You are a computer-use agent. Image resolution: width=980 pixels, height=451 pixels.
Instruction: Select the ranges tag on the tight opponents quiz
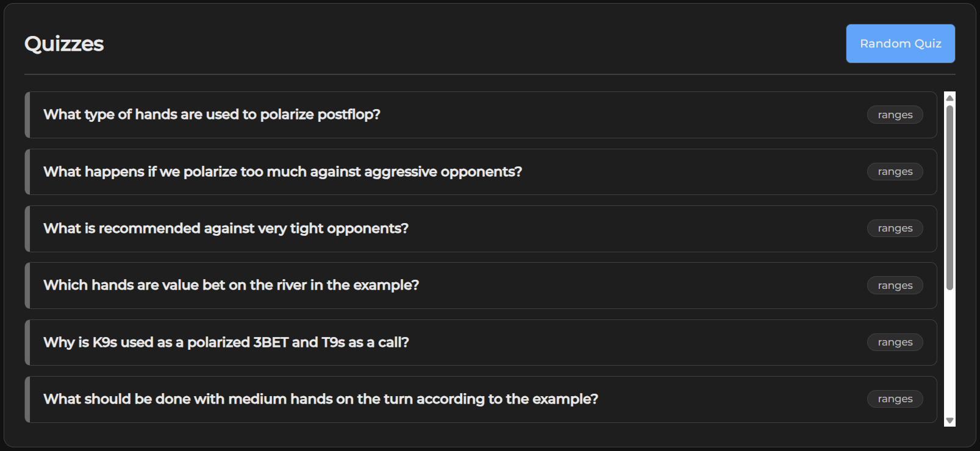tap(895, 228)
